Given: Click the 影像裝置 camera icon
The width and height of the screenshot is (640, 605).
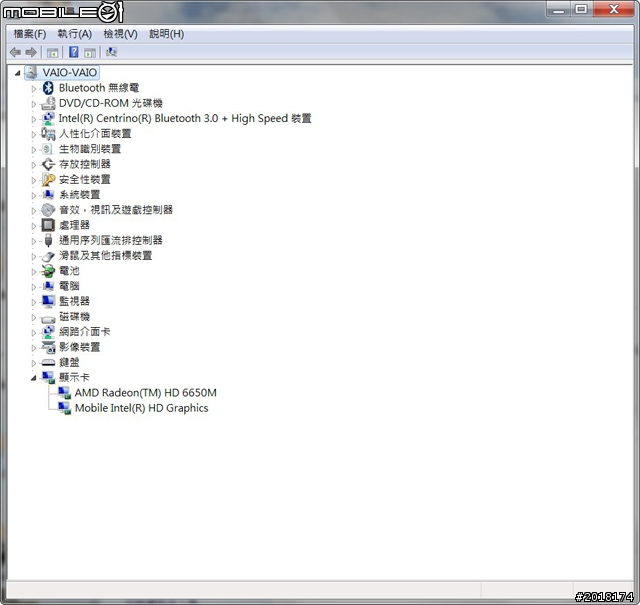Looking at the screenshot, I should click(48, 347).
